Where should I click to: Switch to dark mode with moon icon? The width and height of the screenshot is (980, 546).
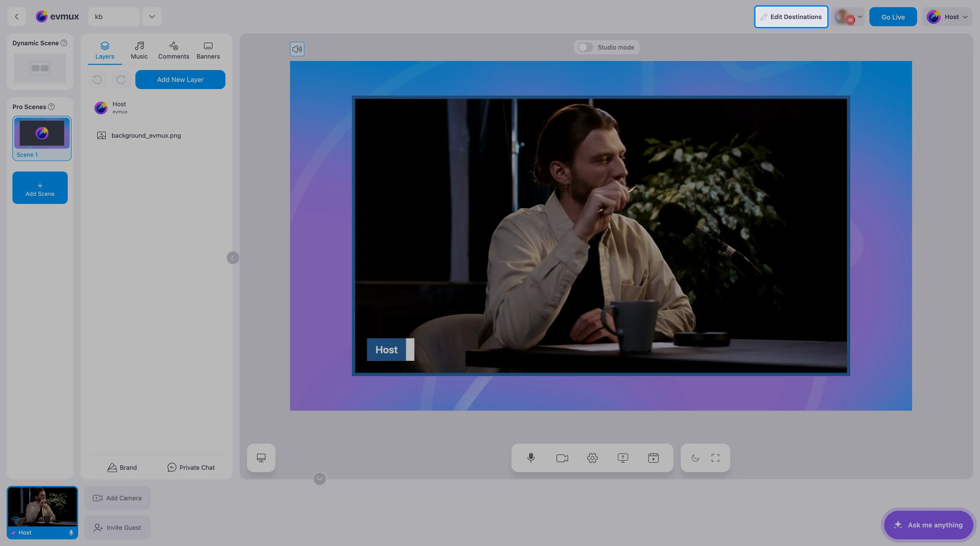coord(695,458)
